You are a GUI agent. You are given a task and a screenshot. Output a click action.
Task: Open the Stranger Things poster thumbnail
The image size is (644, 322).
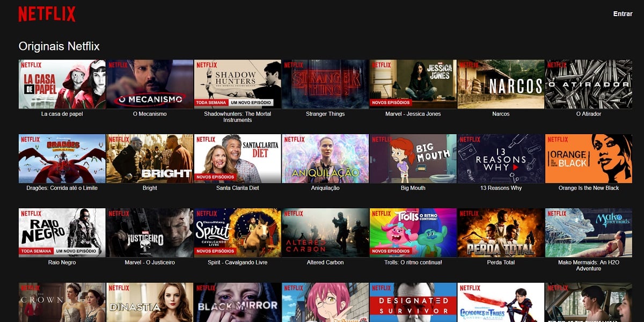(325, 84)
